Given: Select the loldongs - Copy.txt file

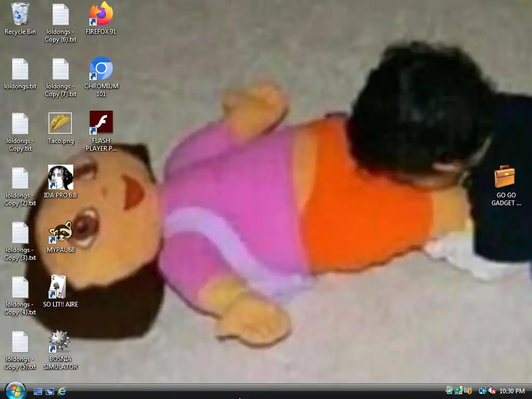Looking at the screenshot, I should pos(20,132).
